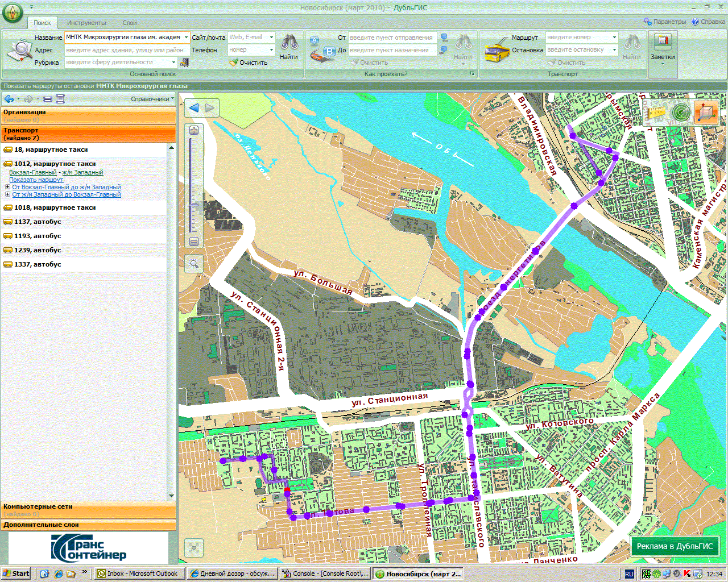Open the Слои ribbon tab
Screen dimensions: 728x582
tap(130, 23)
